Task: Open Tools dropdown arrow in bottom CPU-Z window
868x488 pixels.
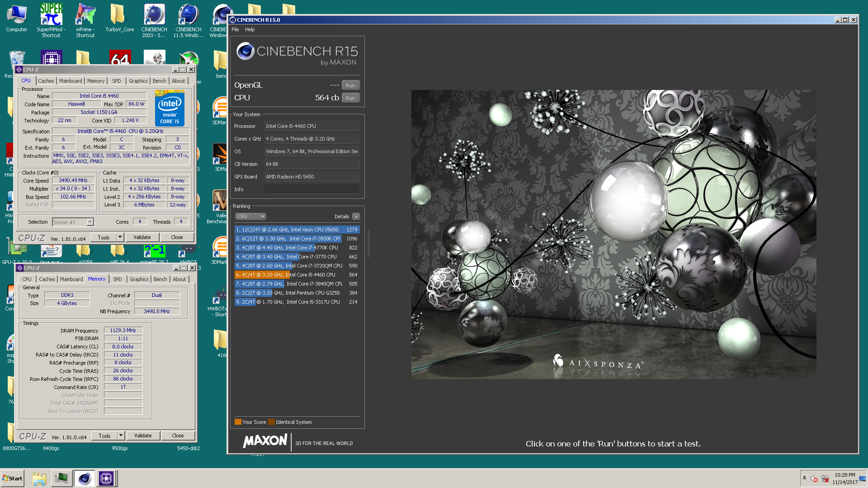Action: 121,436
